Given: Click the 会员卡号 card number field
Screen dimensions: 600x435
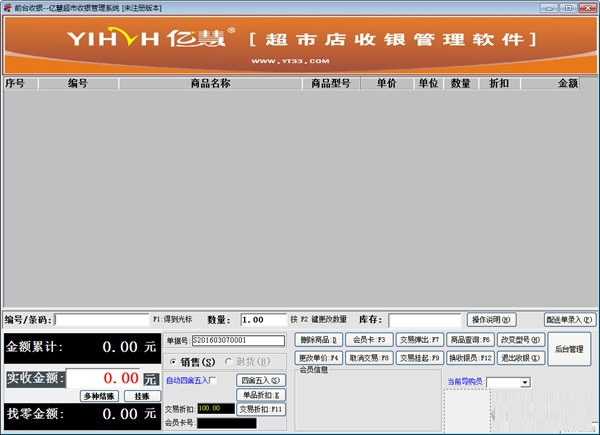Looking at the screenshot, I should pos(227,423).
